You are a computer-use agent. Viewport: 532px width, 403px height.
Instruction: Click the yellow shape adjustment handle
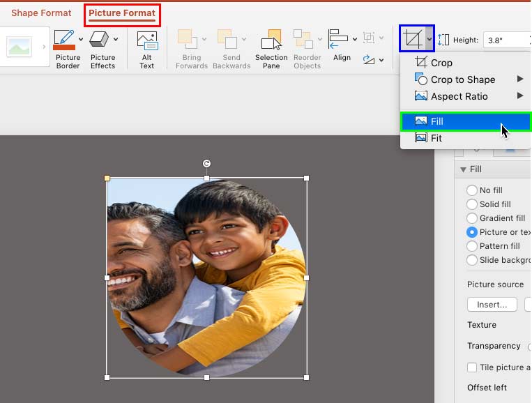[x=107, y=178]
